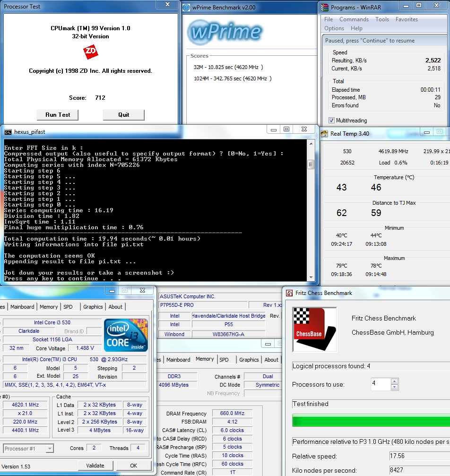Open the Help menu in WinRAR
450x476 pixels.
(x=356, y=28)
